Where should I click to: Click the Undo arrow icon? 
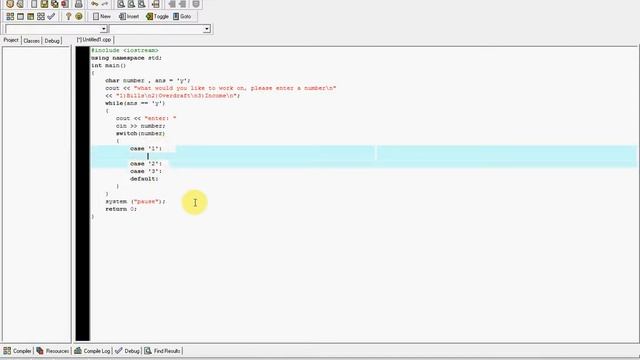coord(95,4)
